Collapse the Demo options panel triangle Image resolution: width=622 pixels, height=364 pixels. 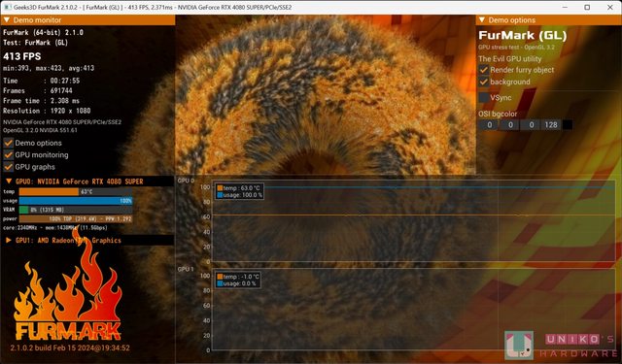(x=482, y=19)
